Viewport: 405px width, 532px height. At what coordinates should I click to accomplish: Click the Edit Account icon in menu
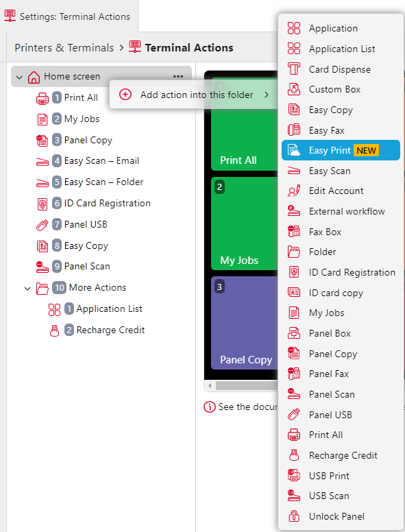294,191
